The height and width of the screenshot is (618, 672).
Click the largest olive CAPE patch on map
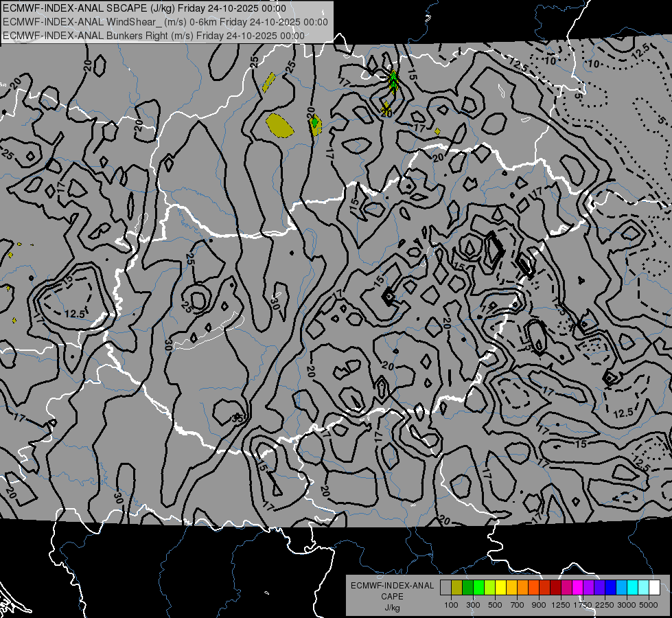tap(279, 125)
